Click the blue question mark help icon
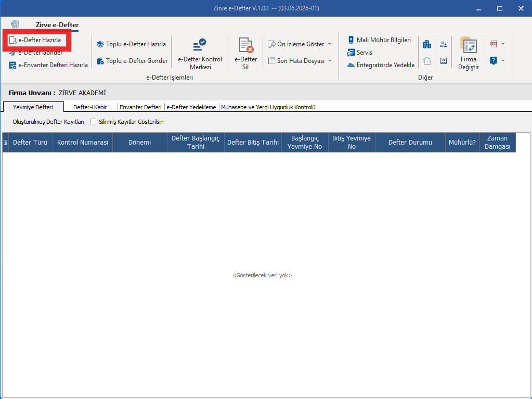The height and width of the screenshot is (399, 532). 494,60
